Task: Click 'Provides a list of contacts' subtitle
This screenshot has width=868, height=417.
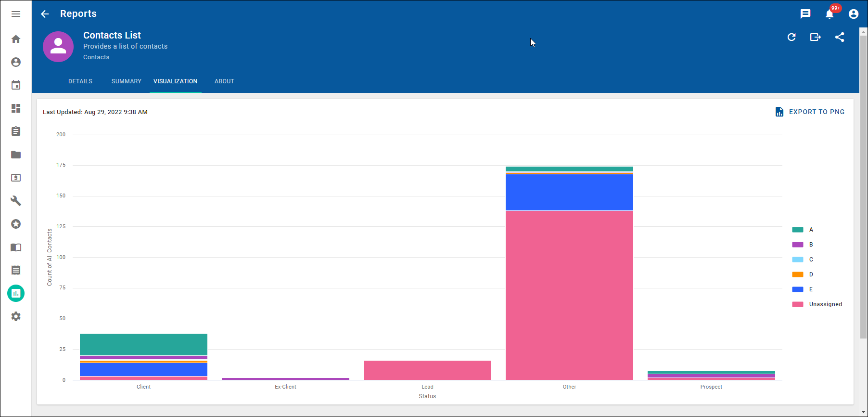Action: (x=126, y=46)
